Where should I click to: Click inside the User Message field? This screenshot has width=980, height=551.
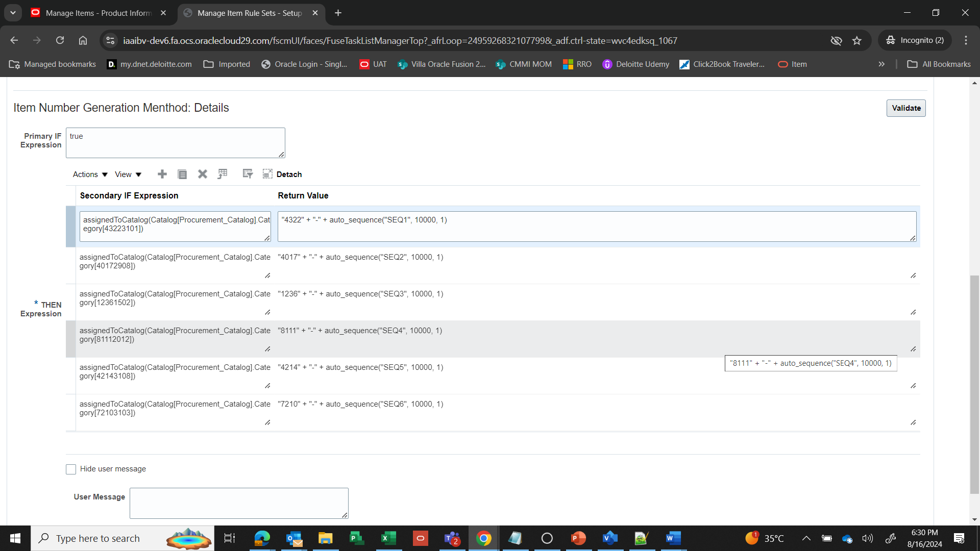click(238, 503)
